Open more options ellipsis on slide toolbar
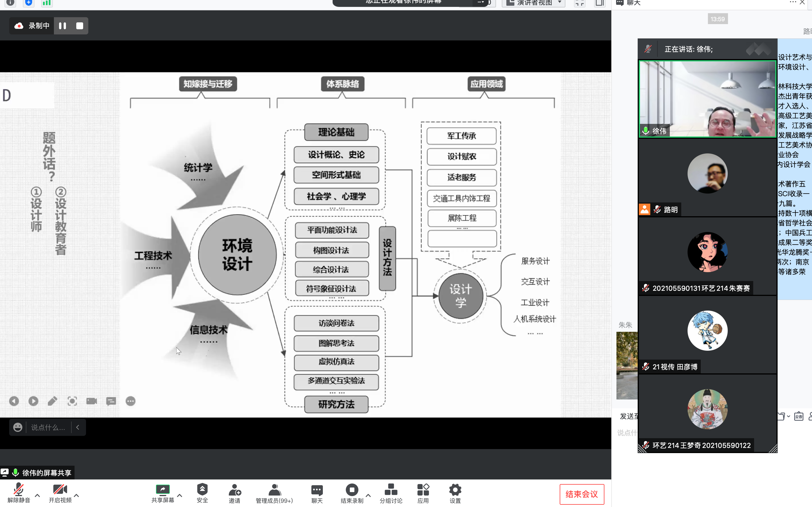Viewport: 812px width, 507px height. pos(130,401)
